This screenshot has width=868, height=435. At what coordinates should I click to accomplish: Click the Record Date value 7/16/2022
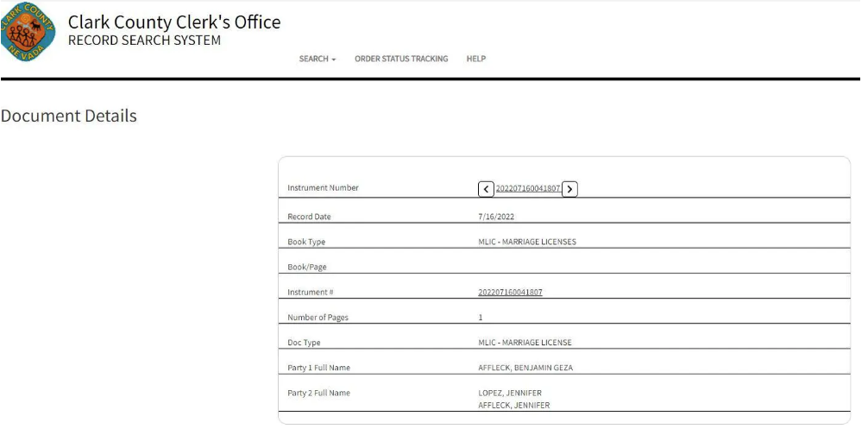(x=496, y=217)
